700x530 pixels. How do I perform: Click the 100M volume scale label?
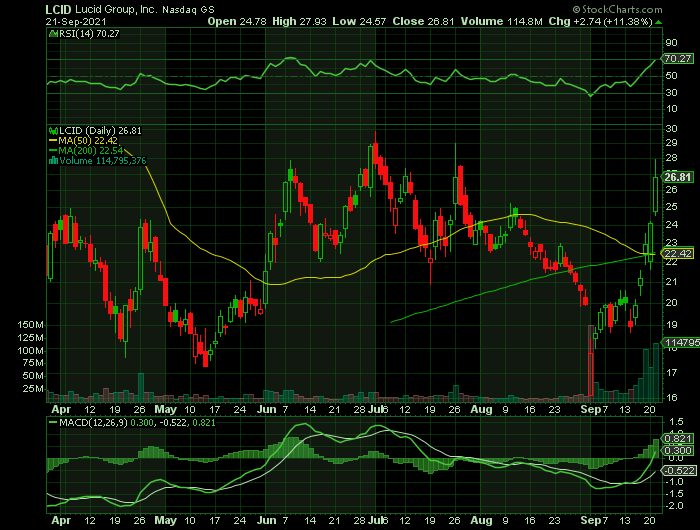[30, 351]
